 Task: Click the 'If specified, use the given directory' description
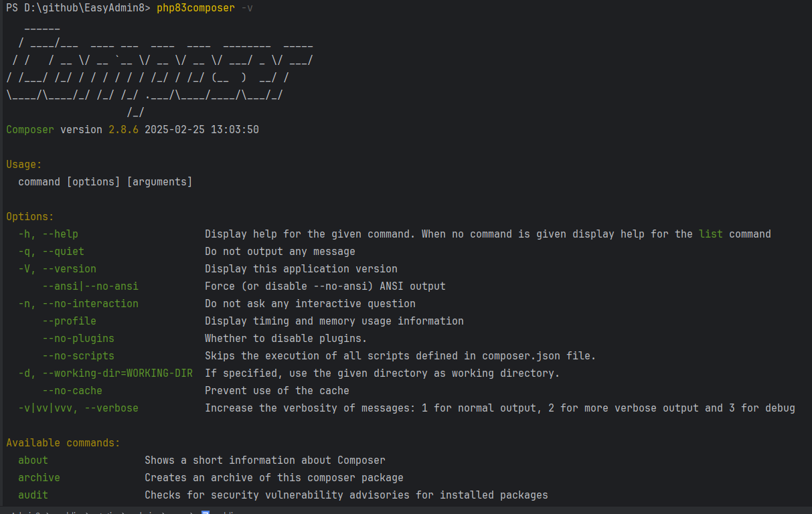(382, 373)
